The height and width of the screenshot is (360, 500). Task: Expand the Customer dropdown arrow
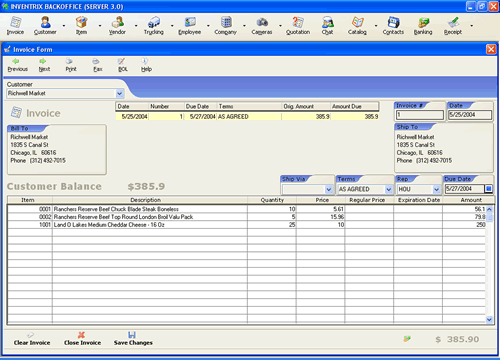point(120,94)
